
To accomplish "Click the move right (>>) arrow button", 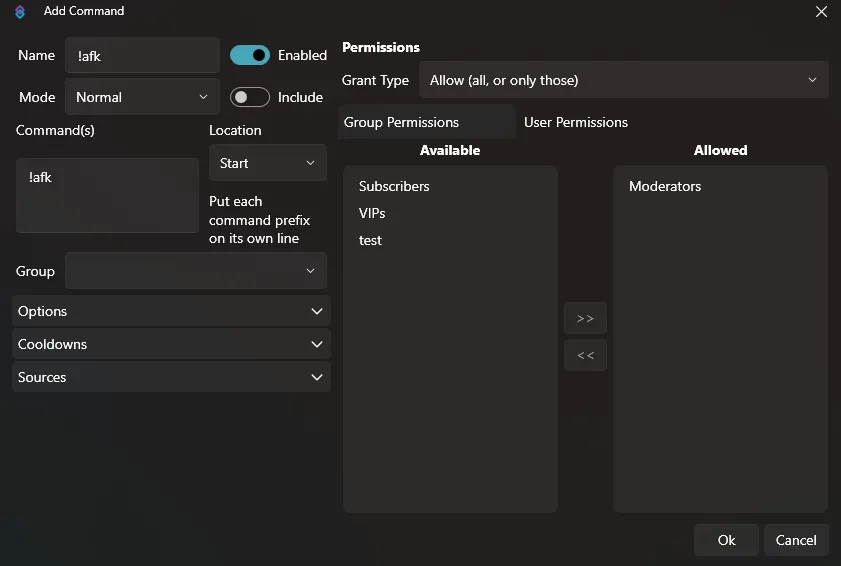I will pyautogui.click(x=585, y=318).
